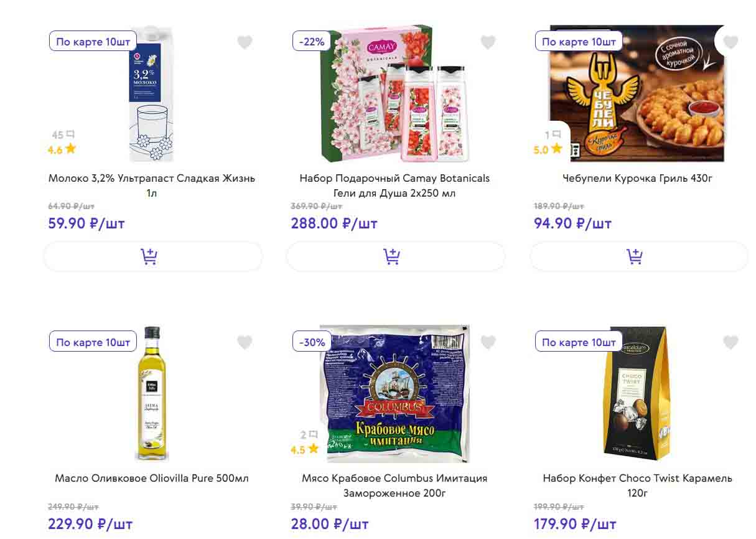756x539 pixels.
Task: Favorite the Camay Botanicals gift set
Action: tap(488, 42)
